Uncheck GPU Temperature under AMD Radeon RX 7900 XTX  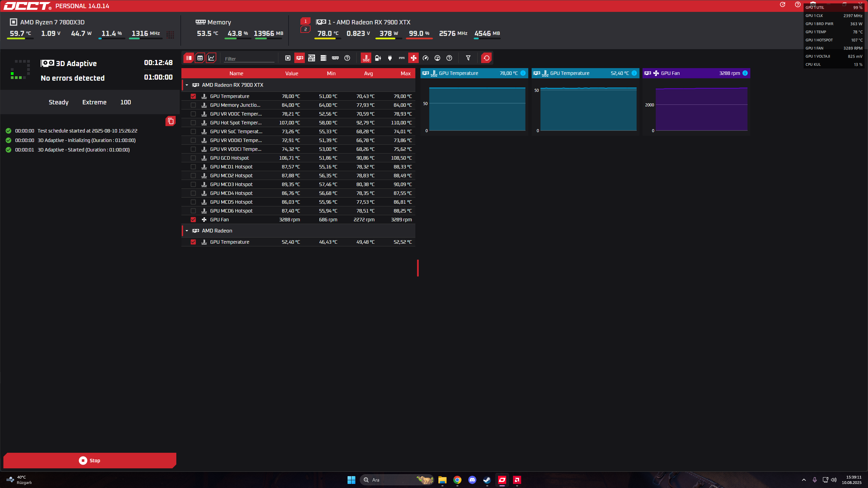[x=193, y=96]
